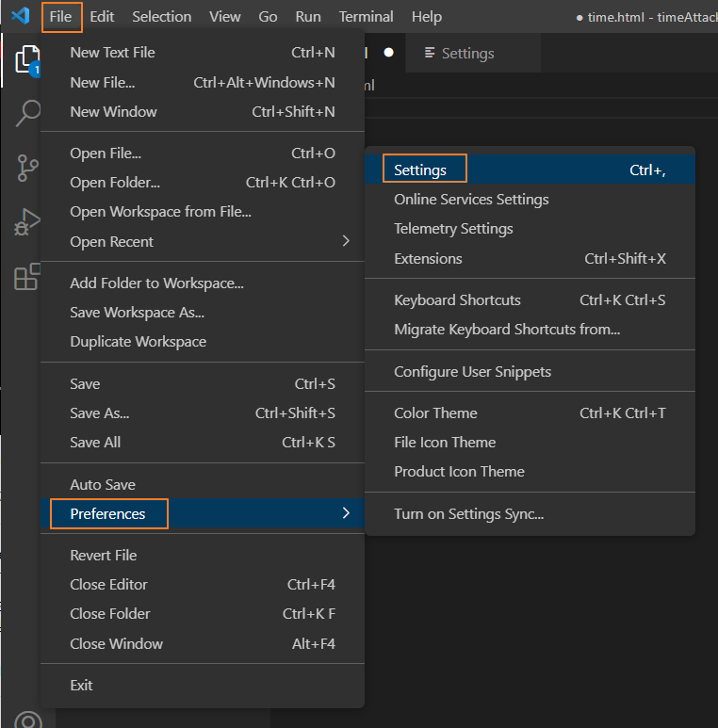
Task: Open the Search view icon
Action: click(27, 115)
